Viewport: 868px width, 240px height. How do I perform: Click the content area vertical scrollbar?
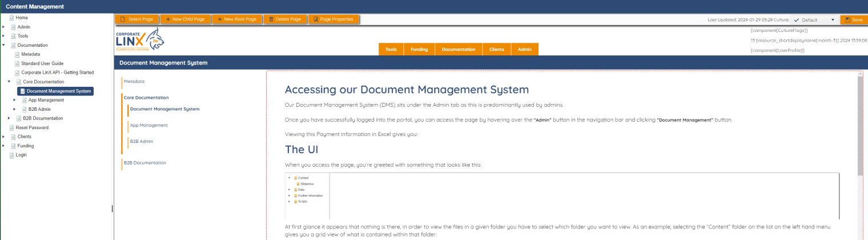[x=860, y=126]
